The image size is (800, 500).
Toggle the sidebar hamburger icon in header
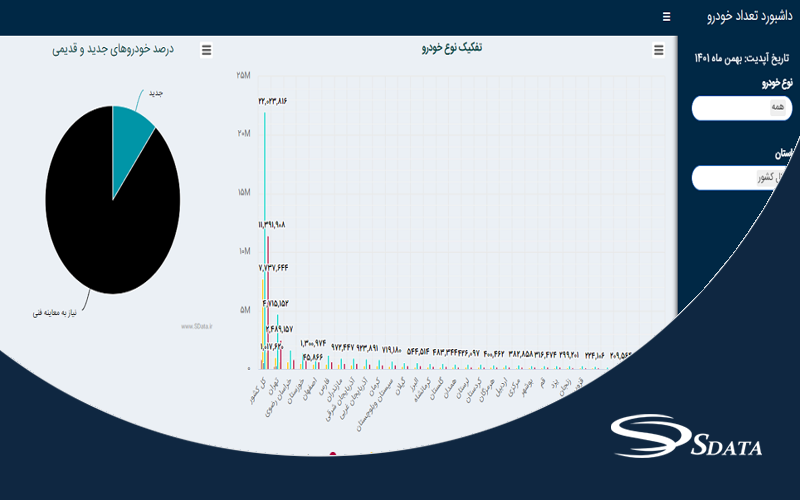click(x=666, y=17)
